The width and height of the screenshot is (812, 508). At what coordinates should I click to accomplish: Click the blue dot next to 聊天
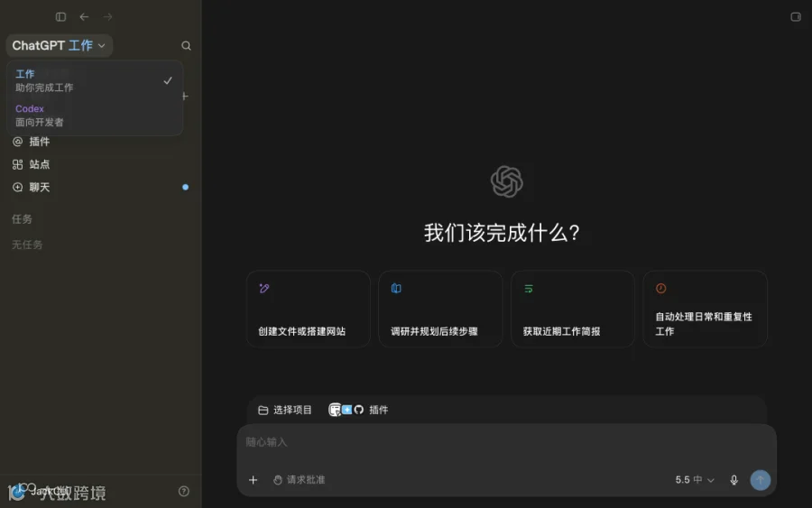[185, 187]
